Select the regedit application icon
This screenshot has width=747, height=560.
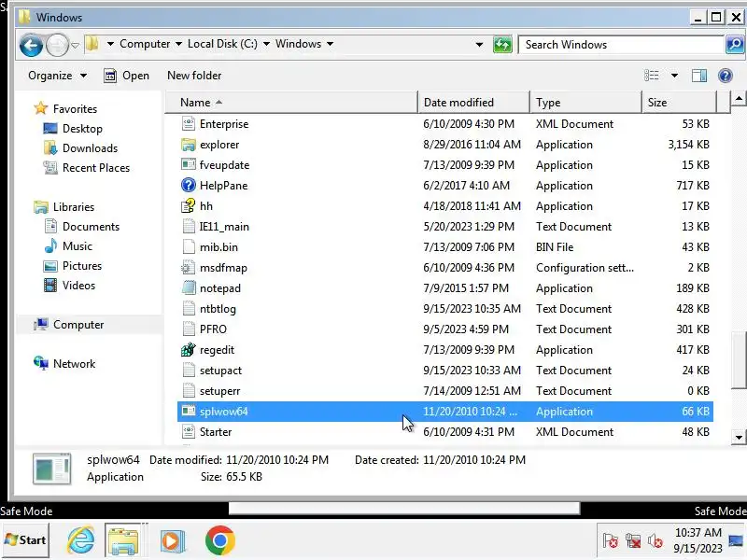(189, 349)
